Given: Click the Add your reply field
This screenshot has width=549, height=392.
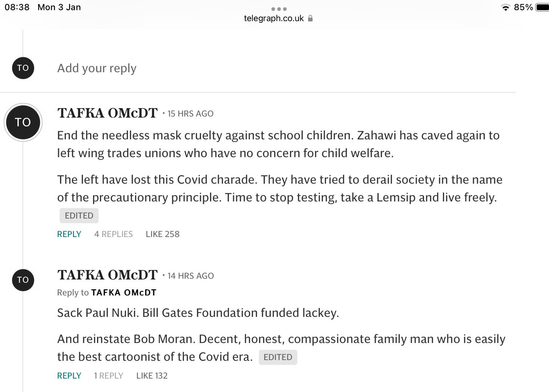Looking at the screenshot, I should [x=97, y=68].
